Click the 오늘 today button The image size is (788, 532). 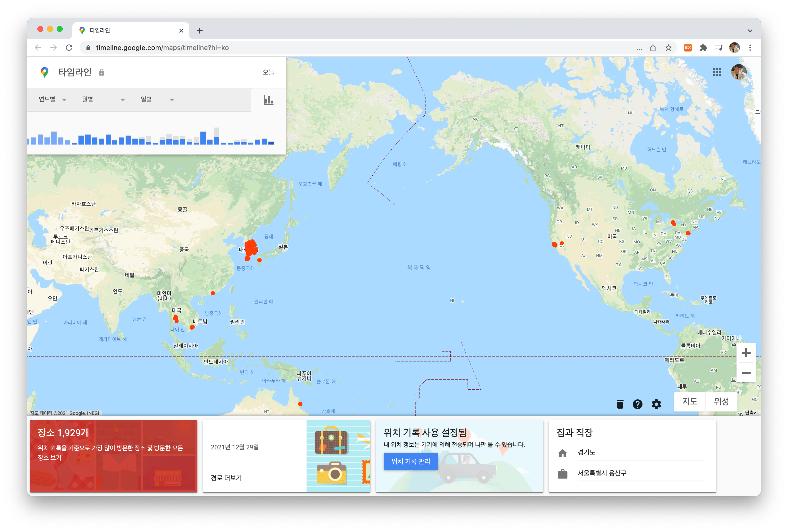tap(268, 72)
